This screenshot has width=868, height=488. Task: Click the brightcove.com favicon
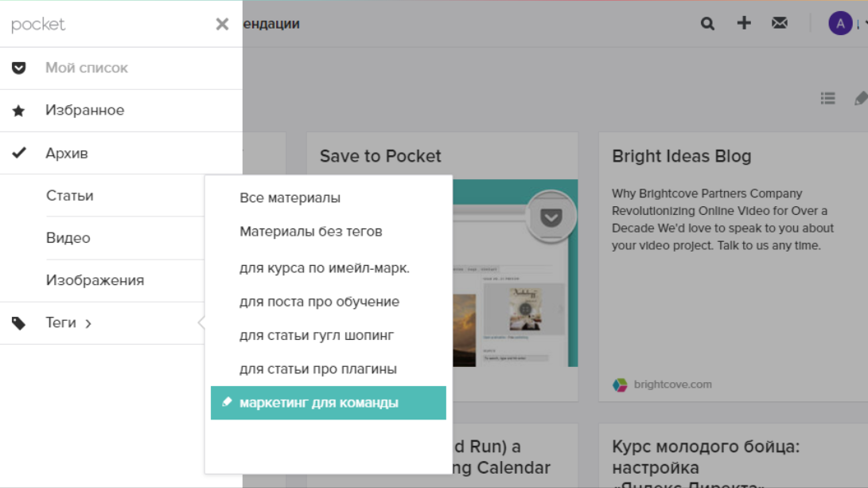[620, 385]
